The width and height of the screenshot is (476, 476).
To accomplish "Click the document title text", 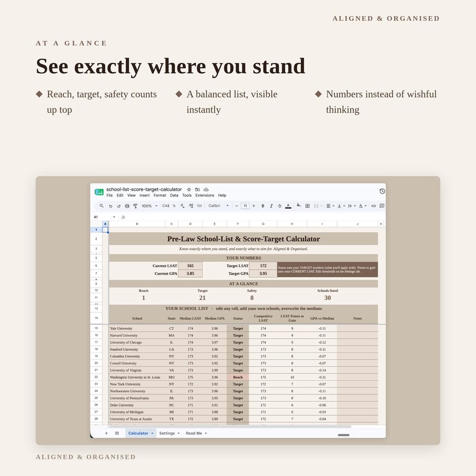I will 144,189.
